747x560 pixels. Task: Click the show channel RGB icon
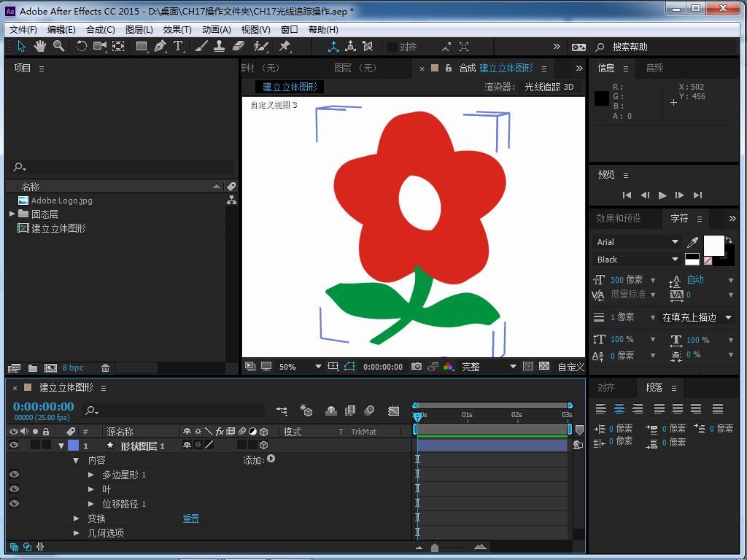[x=449, y=366]
